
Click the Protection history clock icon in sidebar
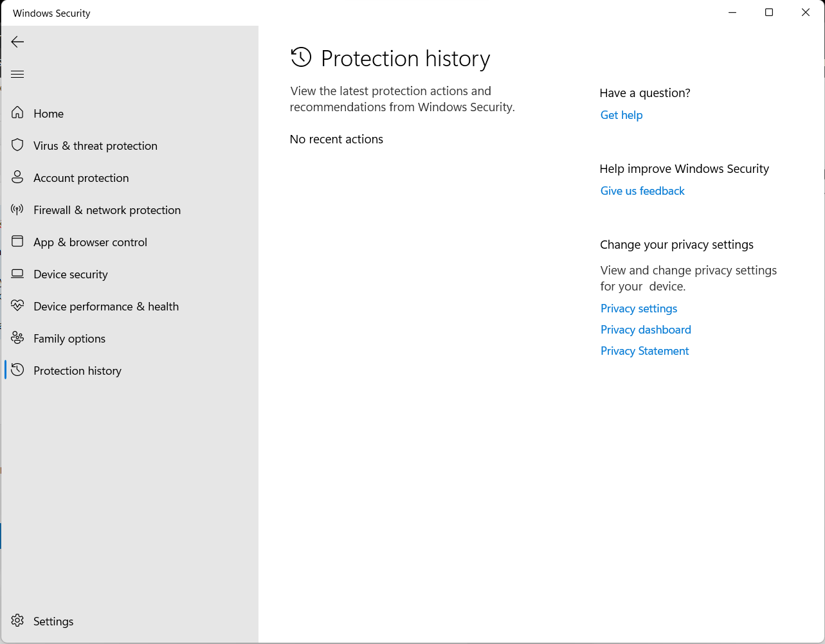pyautogui.click(x=17, y=370)
